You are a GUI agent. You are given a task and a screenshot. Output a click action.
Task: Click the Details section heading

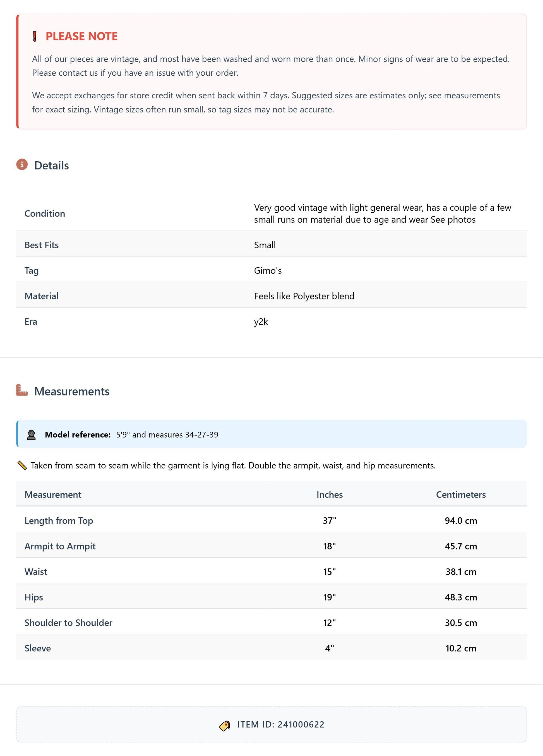52,165
